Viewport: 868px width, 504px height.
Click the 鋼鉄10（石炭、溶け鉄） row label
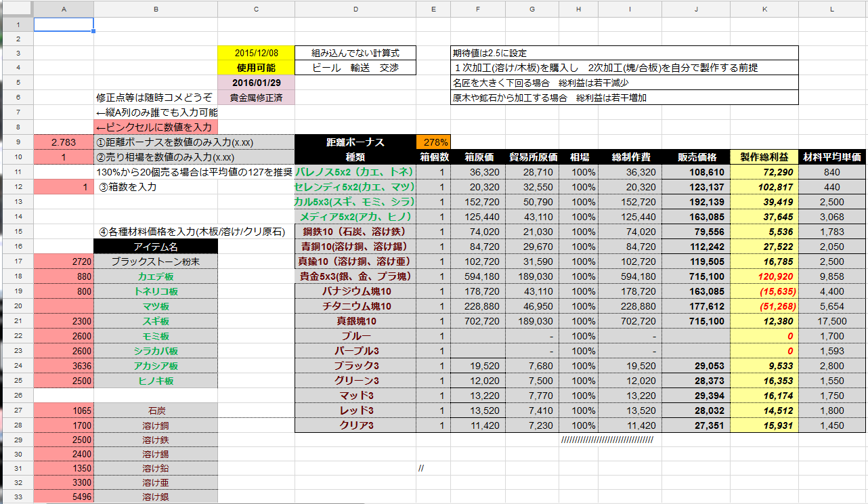(x=355, y=232)
